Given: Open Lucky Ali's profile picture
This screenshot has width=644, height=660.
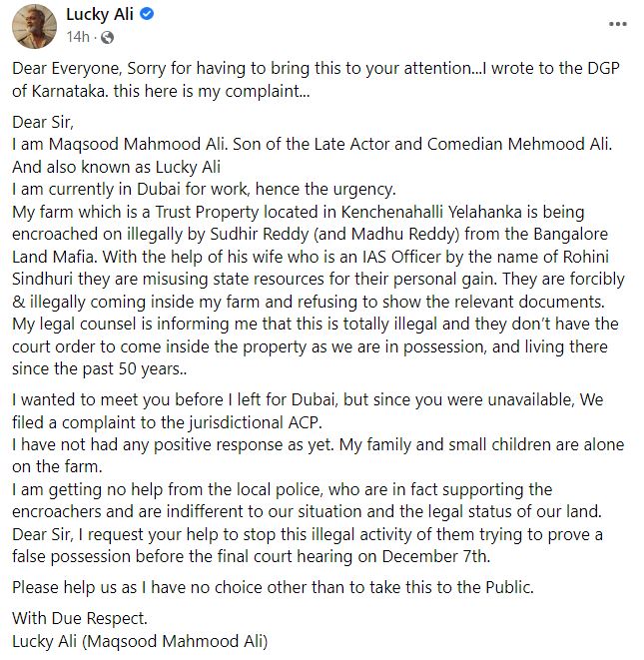Looking at the screenshot, I should coord(34,26).
